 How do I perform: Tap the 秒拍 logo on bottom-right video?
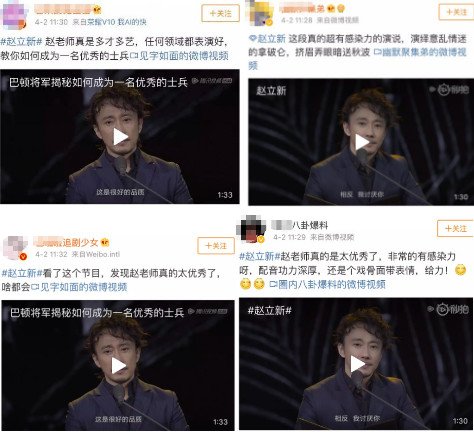(x=449, y=309)
